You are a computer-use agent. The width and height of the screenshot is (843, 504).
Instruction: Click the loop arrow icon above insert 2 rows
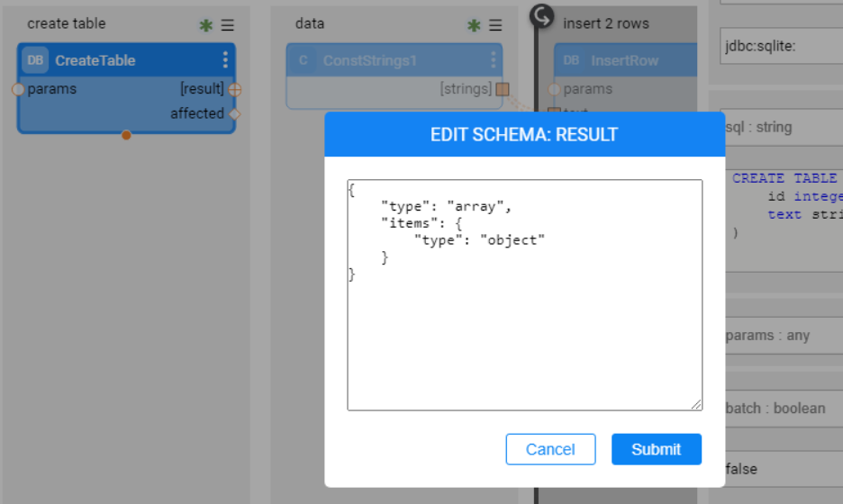[x=541, y=15]
